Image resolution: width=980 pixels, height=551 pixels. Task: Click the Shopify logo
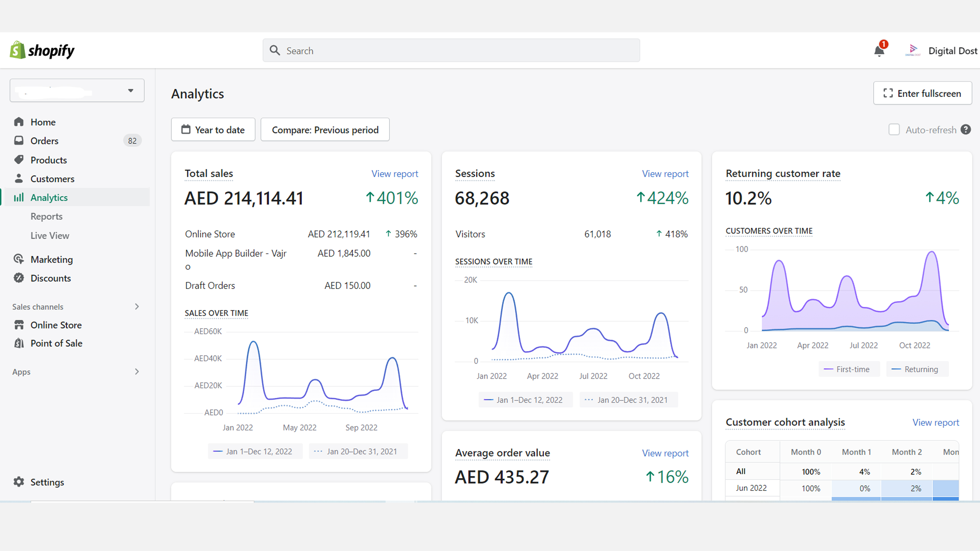[42, 50]
